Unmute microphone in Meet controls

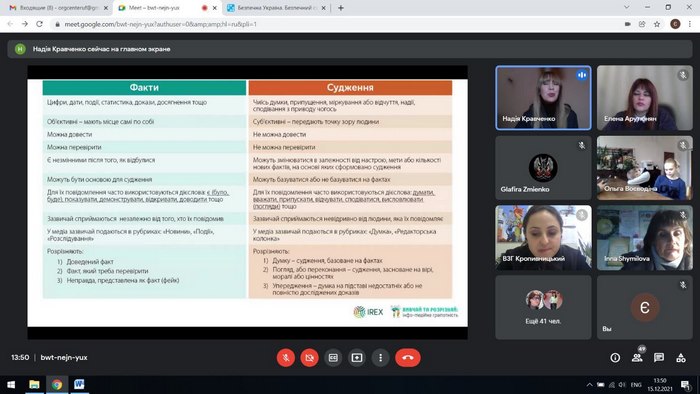click(286, 358)
